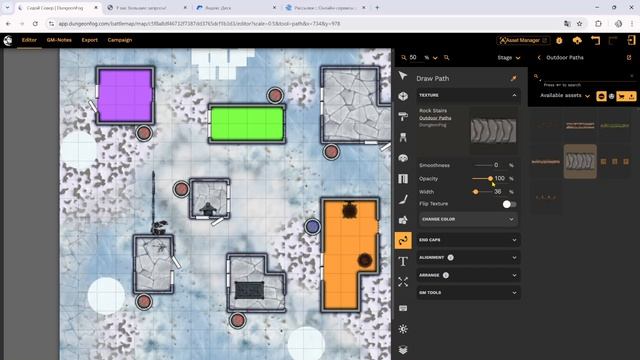Screen dimensions: 640x360
Task: Open Outdoor Paths in external window icon
Action: click(629, 58)
